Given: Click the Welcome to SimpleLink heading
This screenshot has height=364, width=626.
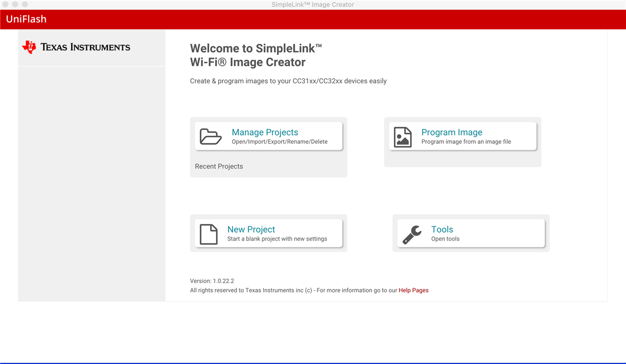Looking at the screenshot, I should pyautogui.click(x=256, y=55).
